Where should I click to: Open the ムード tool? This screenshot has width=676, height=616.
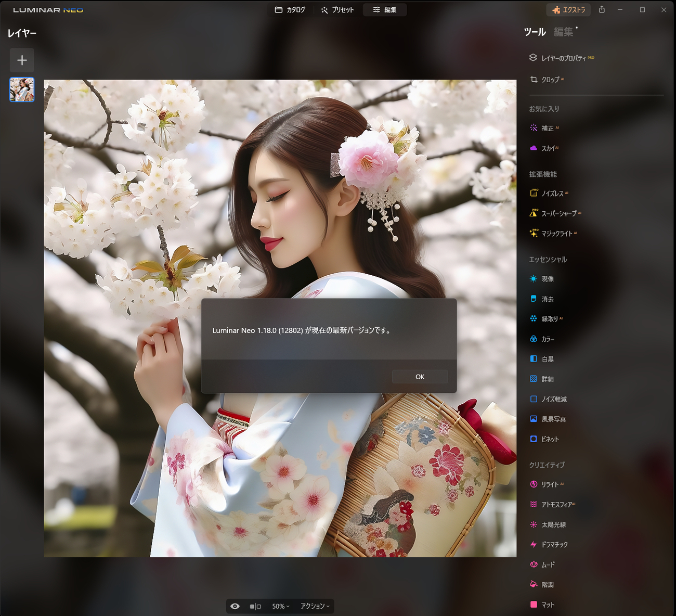pyautogui.click(x=542, y=564)
